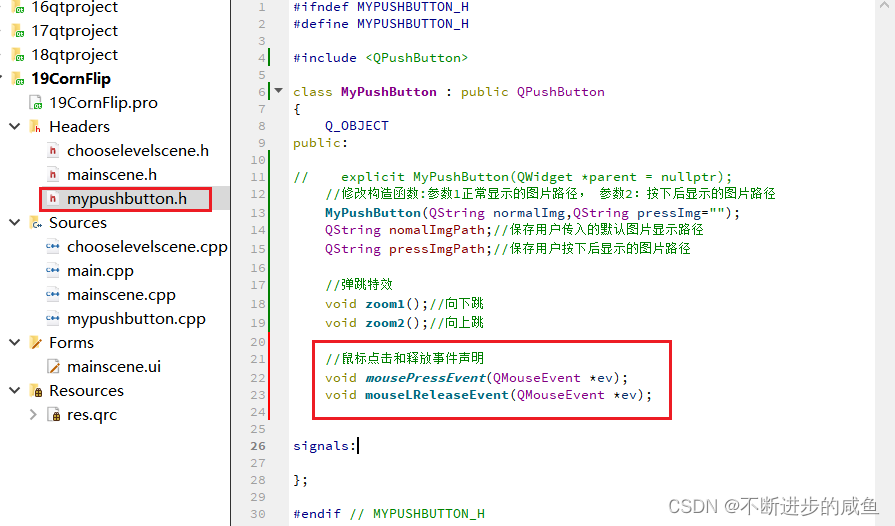Click the QPushButton base class name

point(561,92)
